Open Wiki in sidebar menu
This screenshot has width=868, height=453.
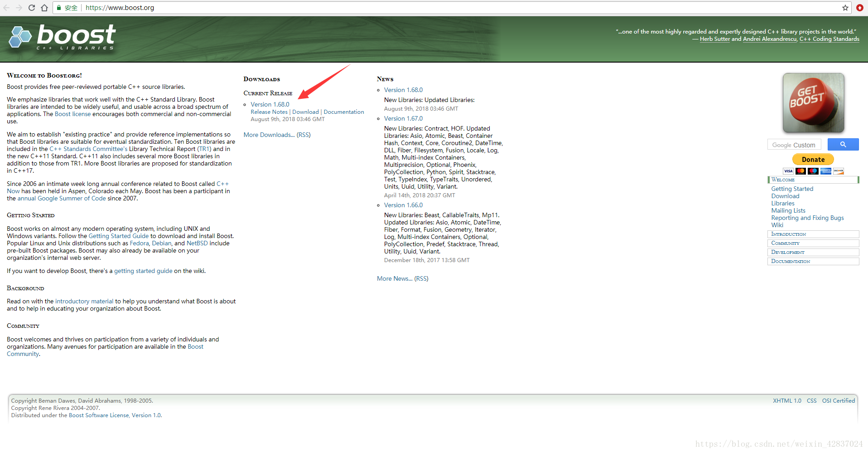777,225
